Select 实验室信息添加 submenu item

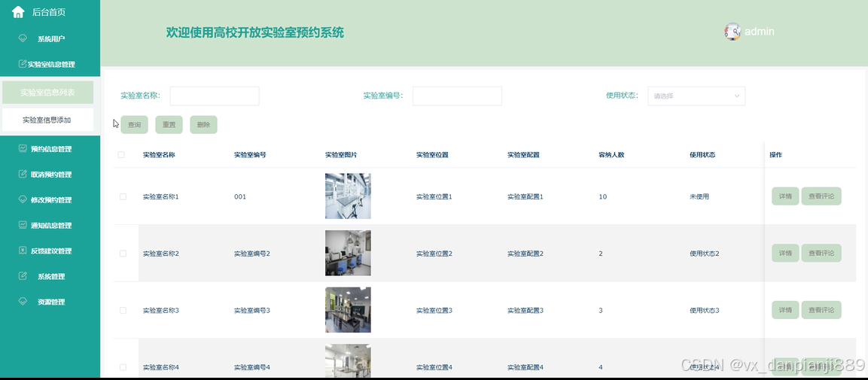pyautogui.click(x=47, y=120)
